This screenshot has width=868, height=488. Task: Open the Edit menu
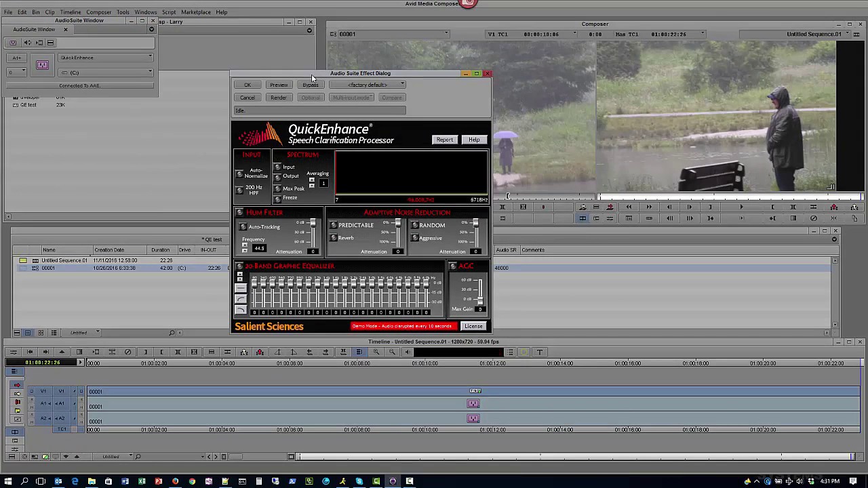pyautogui.click(x=22, y=12)
